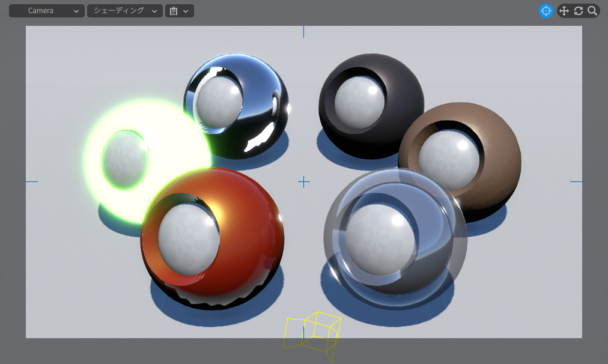
Task: Select the rotate view icon
Action: (x=579, y=11)
